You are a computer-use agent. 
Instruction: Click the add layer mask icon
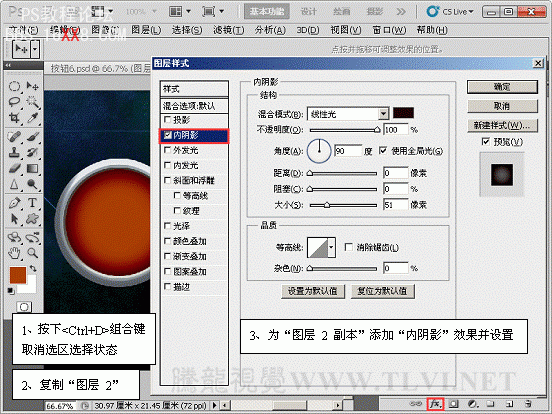[454, 404]
